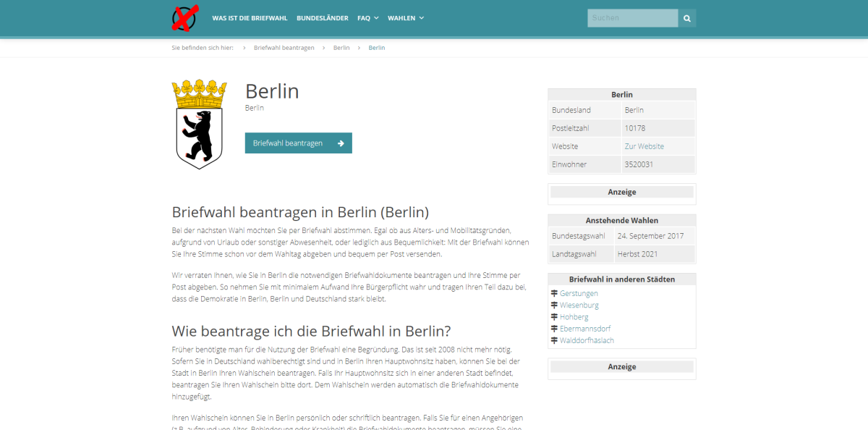Click heading Briefwahl beantragen in Berlin (Berlin)
This screenshot has width=868, height=430.
[x=300, y=212]
